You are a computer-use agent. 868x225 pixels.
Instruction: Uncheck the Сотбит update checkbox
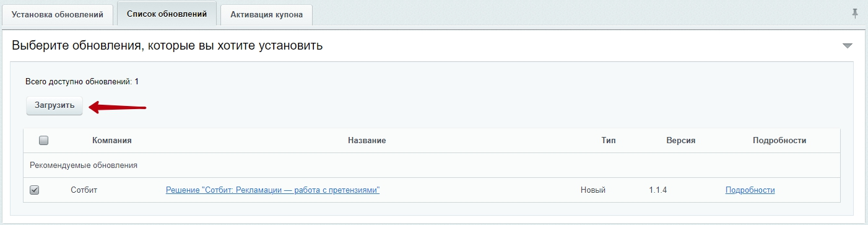[x=35, y=190]
